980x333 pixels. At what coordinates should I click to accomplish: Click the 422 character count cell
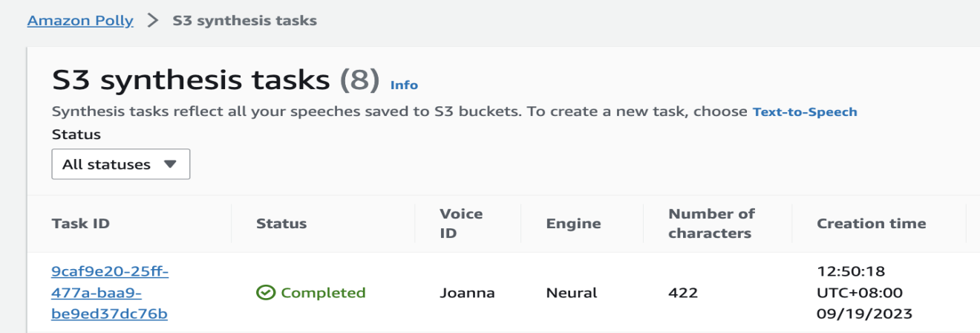[x=683, y=293]
